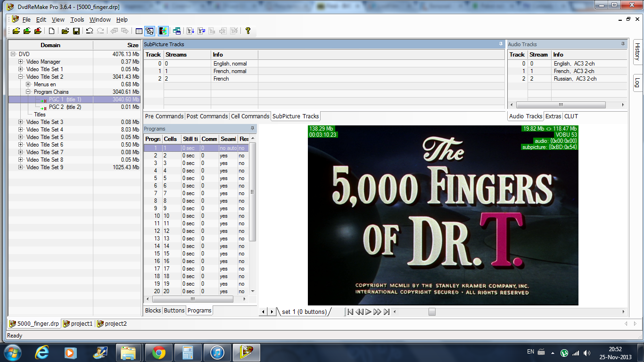The width and height of the screenshot is (644, 362).
Task: Click the list window toolbar icon
Action: pyautogui.click(x=139, y=31)
